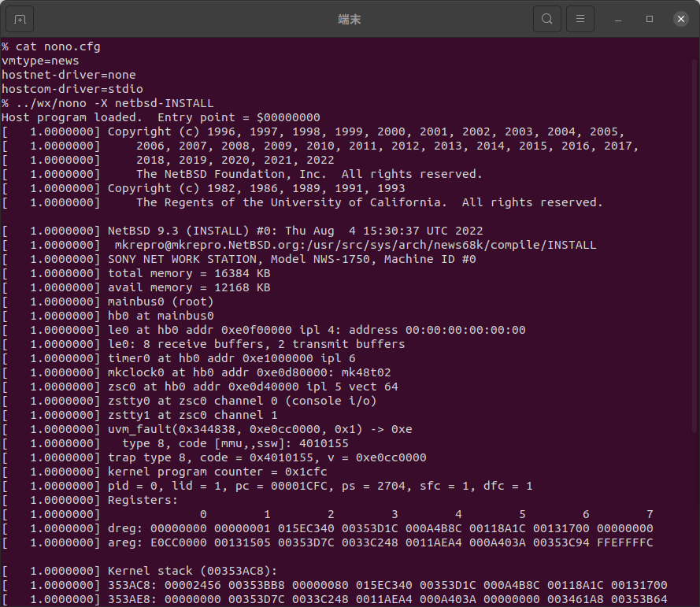Click the '../wx/nono -X netbsd-INSTALL' command
This screenshot has width=700, height=607.
pyautogui.click(x=108, y=103)
